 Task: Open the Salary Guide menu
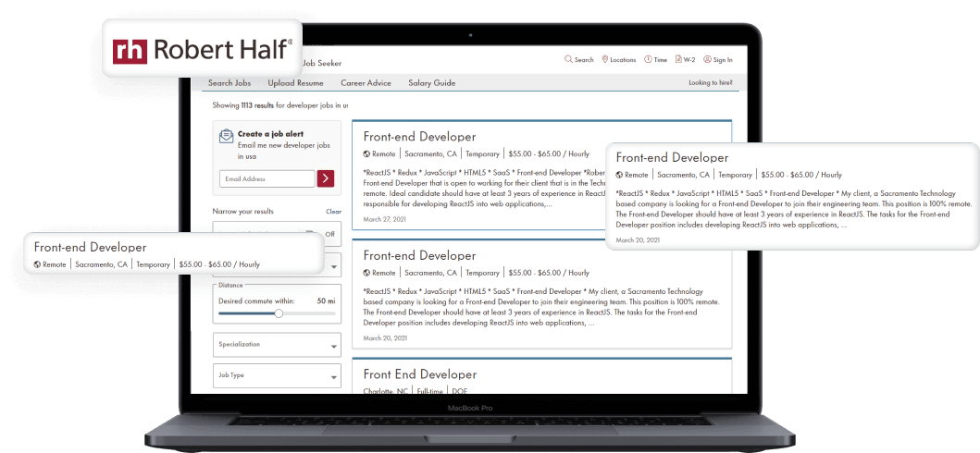(432, 83)
